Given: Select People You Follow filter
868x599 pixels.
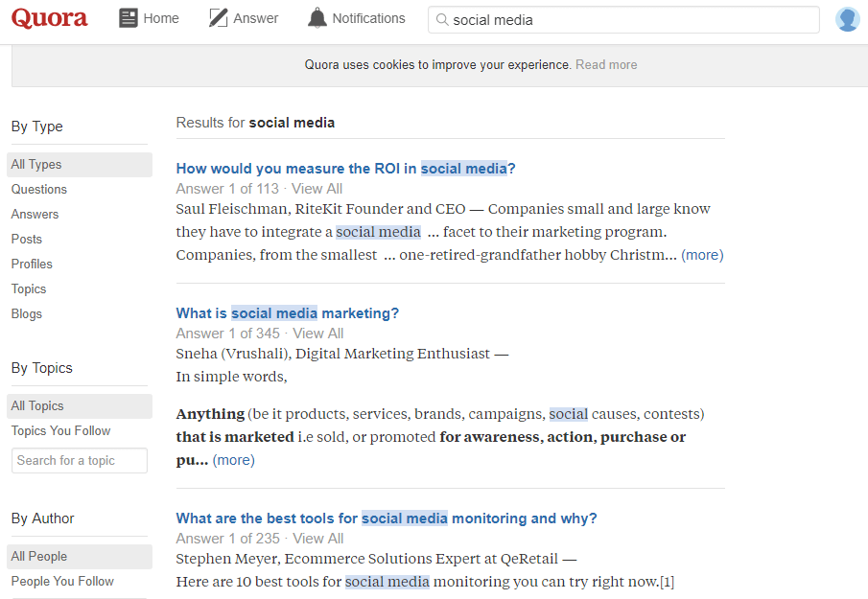Looking at the screenshot, I should [x=62, y=582].
